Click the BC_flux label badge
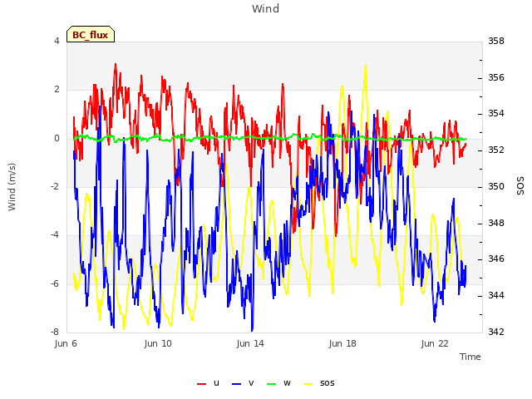Screen dimensions: 532x399 (91, 34)
